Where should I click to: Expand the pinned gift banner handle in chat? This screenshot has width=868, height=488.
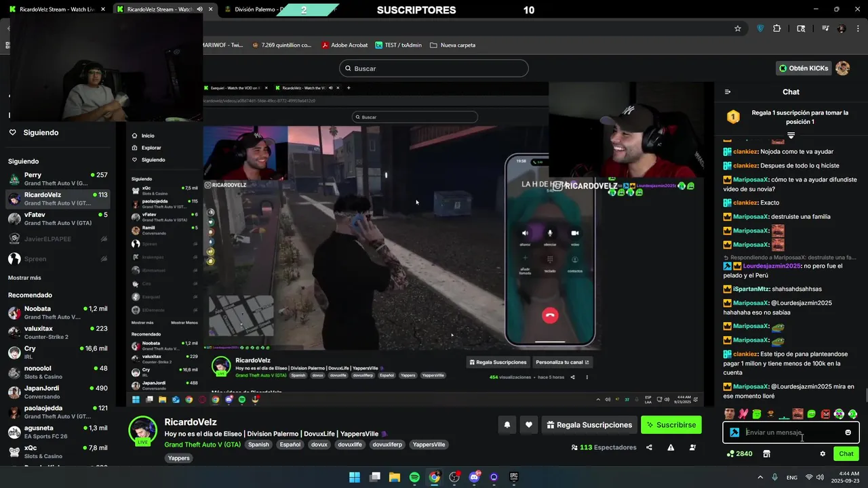tap(791, 136)
